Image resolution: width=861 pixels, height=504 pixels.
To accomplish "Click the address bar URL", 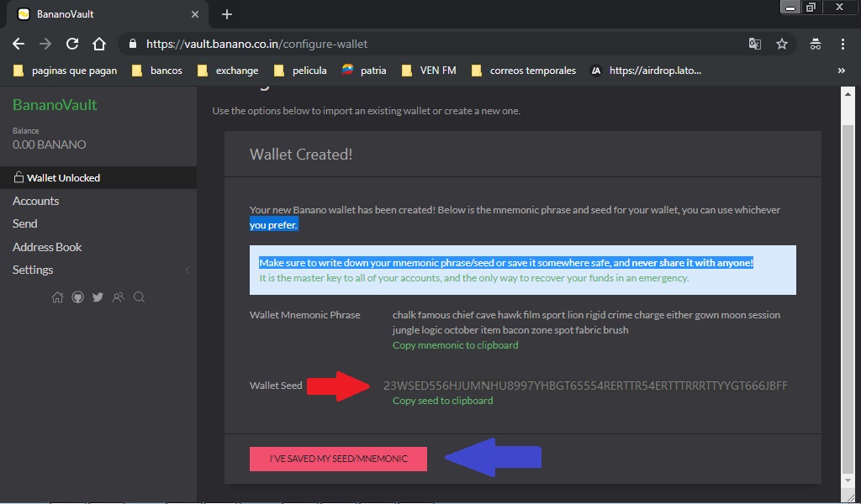I will tap(257, 44).
